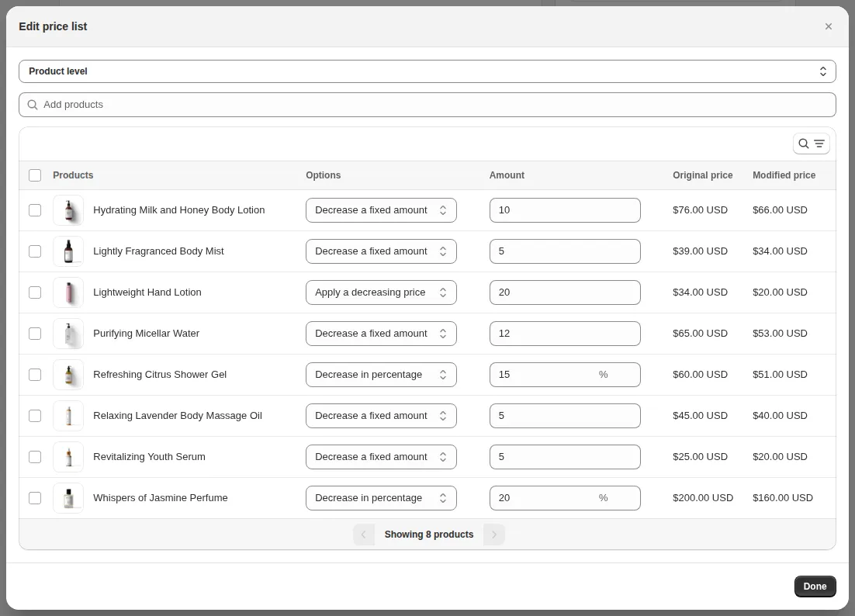Image resolution: width=855 pixels, height=616 pixels.
Task: Click percentage amount field for Whispers of Jasmine Perfume
Action: [565, 498]
